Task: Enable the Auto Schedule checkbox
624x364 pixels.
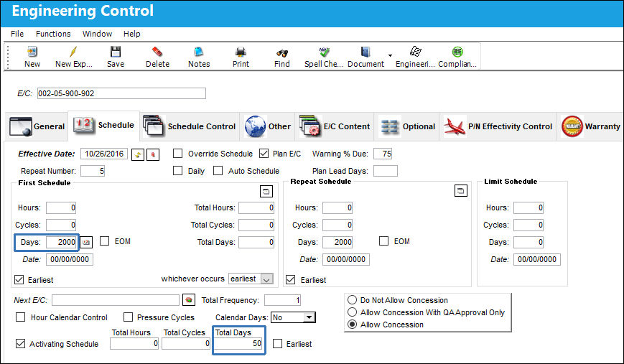Action: (218, 171)
